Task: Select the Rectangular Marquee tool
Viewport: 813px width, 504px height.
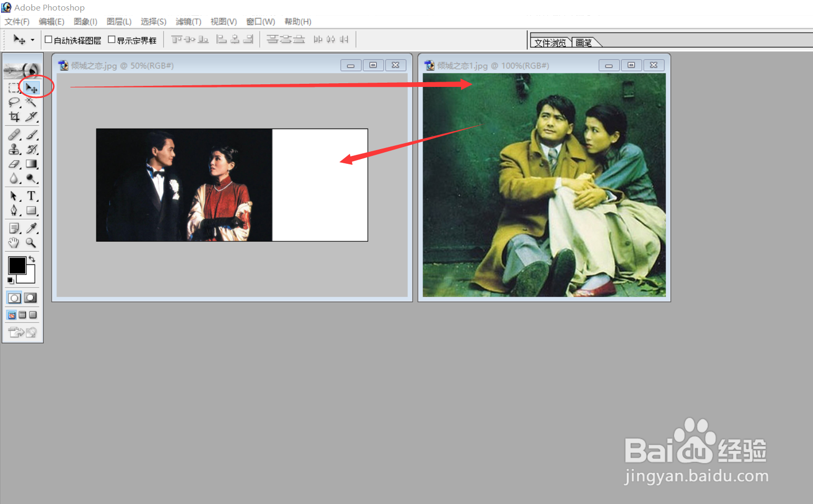Action: (14, 88)
